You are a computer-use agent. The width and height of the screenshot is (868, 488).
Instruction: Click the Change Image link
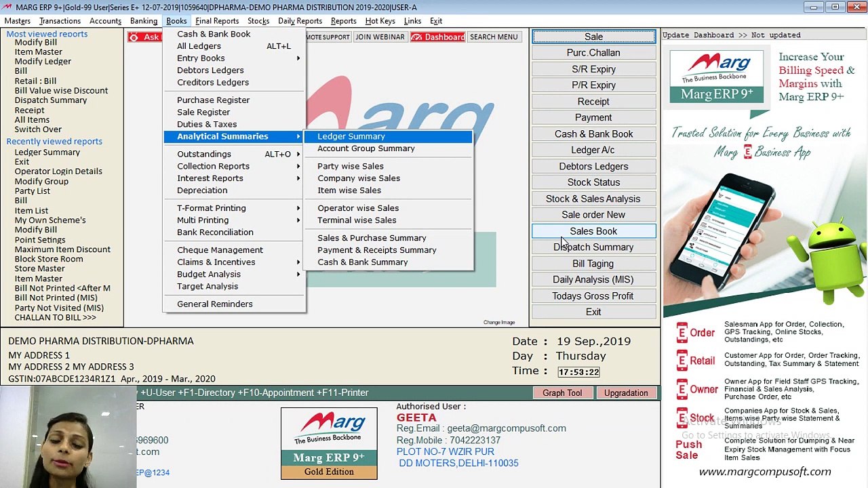click(x=499, y=323)
